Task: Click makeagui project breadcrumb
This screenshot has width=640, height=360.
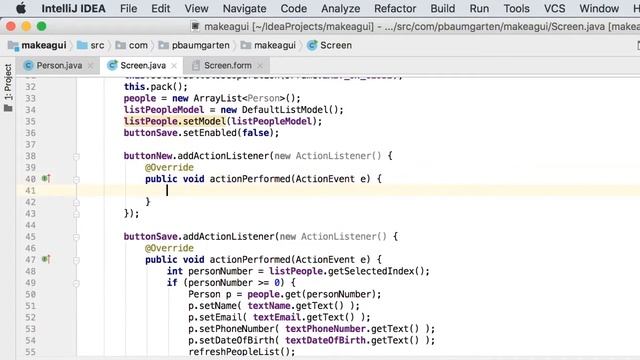Action: pyautogui.click(x=37, y=45)
